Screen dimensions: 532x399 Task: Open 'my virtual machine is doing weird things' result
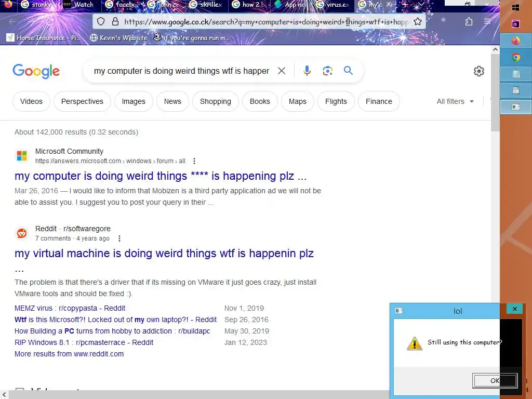(164, 254)
